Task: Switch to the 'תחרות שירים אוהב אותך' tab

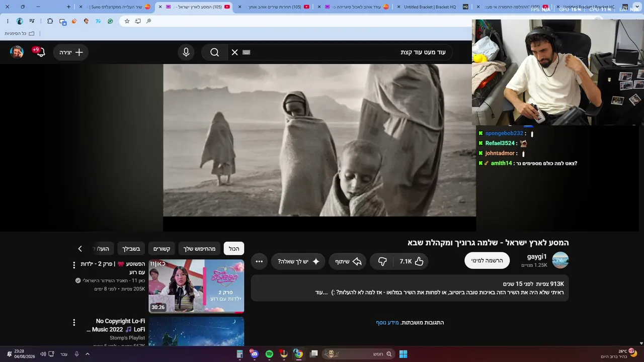Action: [x=275, y=7]
